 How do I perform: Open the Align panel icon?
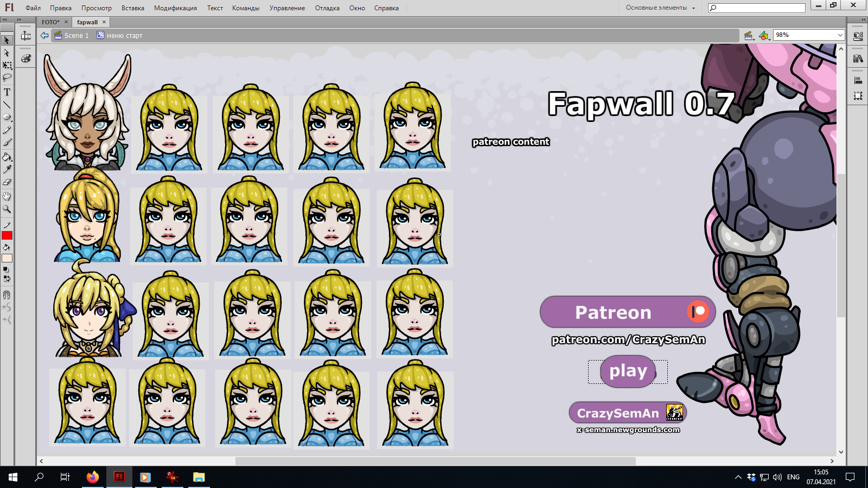tap(858, 81)
